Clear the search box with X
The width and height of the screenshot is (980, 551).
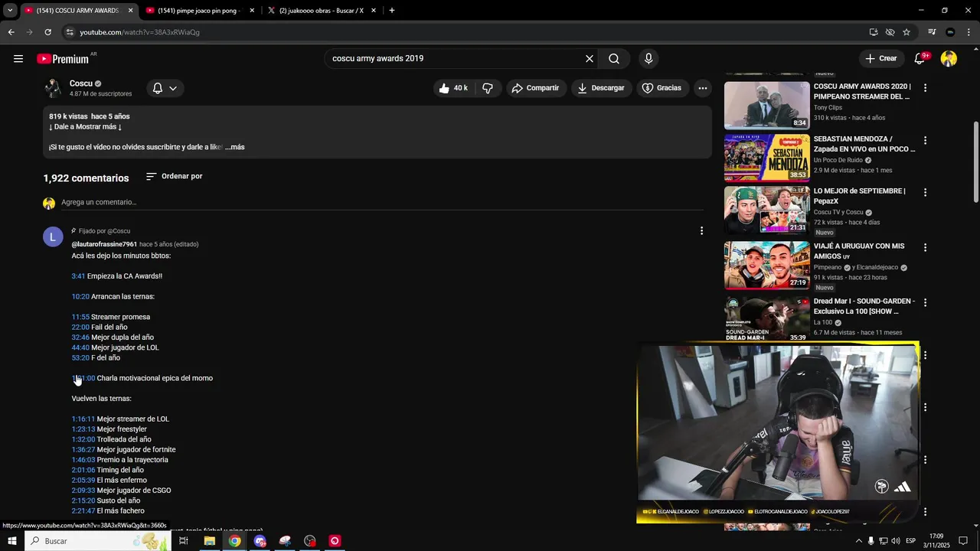pyautogui.click(x=590, y=59)
